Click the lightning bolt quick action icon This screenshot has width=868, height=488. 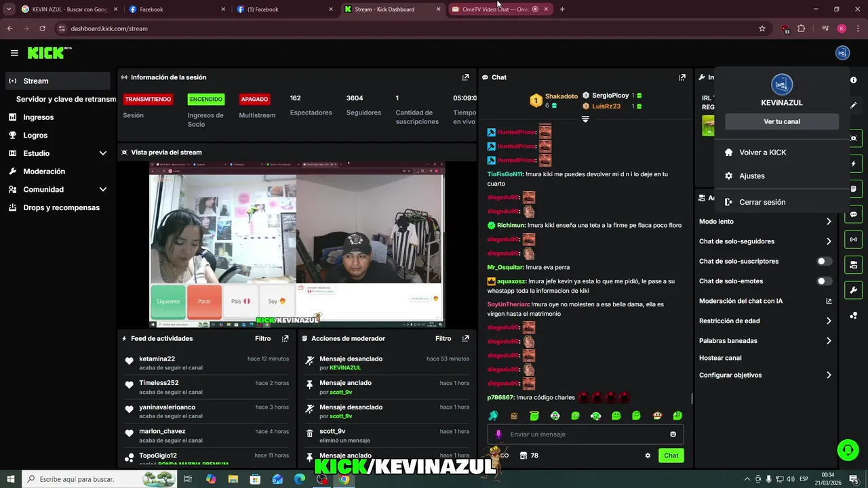tap(853, 163)
